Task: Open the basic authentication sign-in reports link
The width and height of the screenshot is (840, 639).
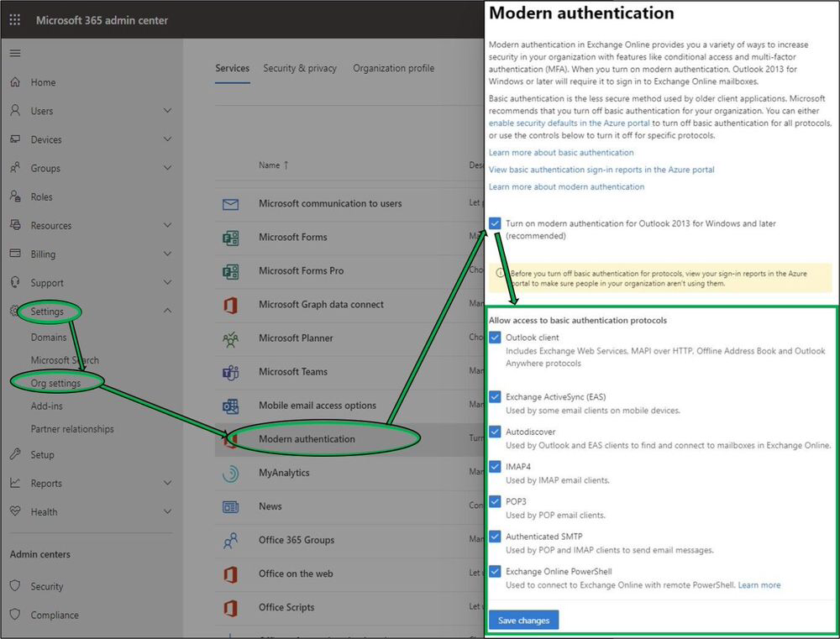Action: pos(601,169)
